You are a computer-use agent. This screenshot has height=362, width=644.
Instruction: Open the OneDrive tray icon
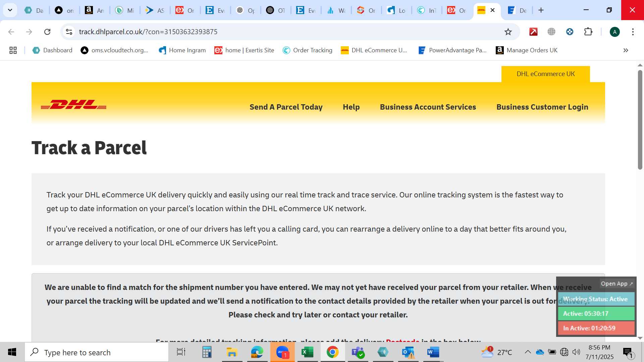pyautogui.click(x=540, y=352)
